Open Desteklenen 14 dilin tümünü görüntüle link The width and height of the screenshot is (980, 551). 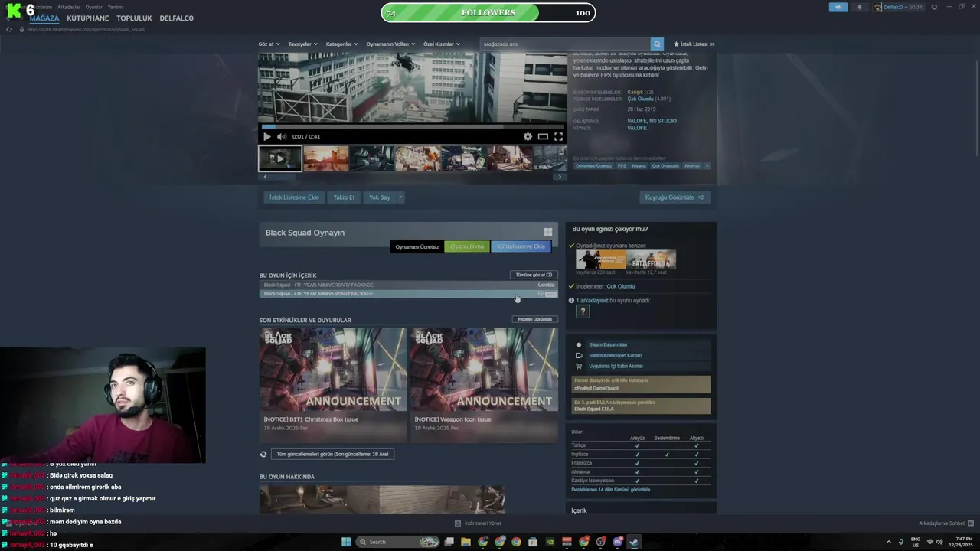click(x=611, y=490)
